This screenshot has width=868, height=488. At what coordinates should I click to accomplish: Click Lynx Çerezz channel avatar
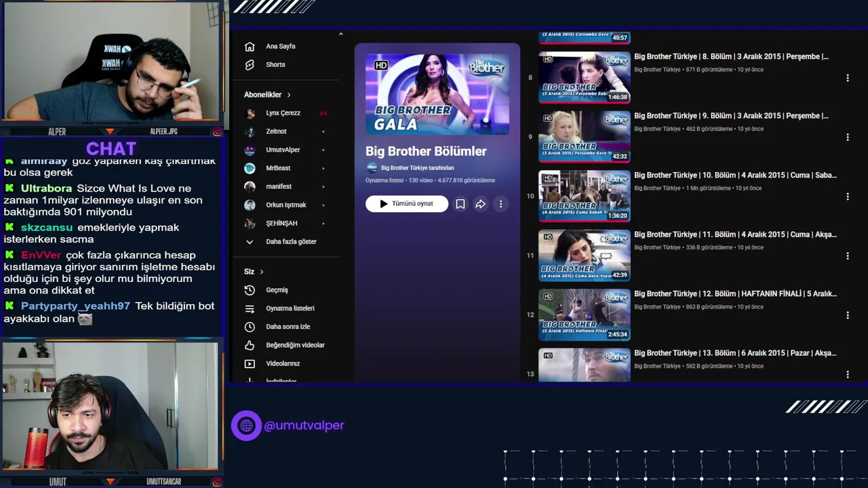tap(250, 113)
